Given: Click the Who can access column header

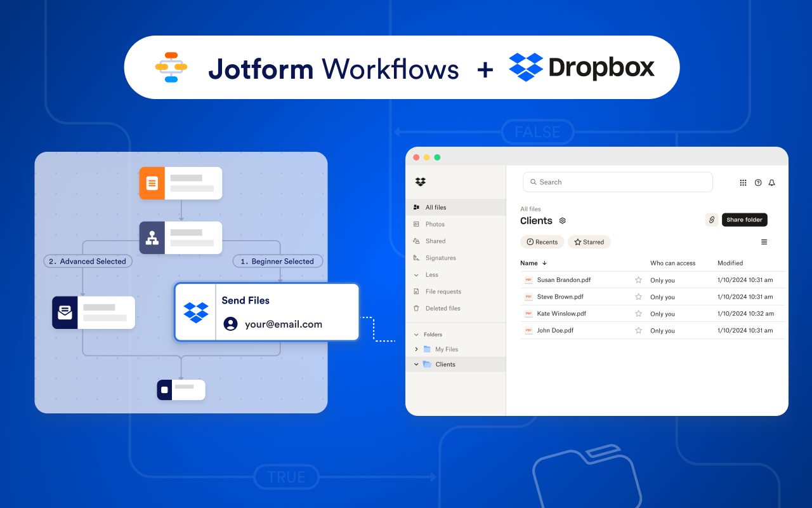Looking at the screenshot, I should (x=672, y=263).
